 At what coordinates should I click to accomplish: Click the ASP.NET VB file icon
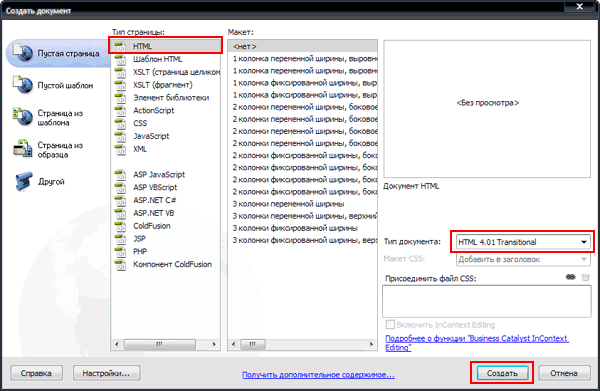point(121,213)
